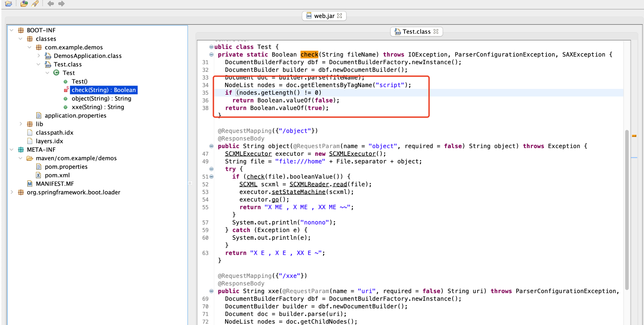644x325 pixels.
Task: Click the orange overview ruler marker
Action: tap(634, 136)
